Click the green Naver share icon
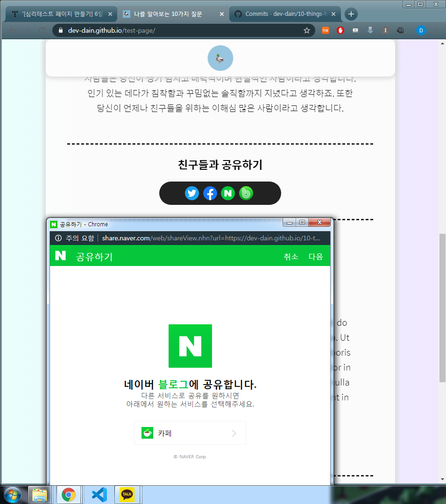Viewport: 446px width, 504px height. [x=228, y=193]
